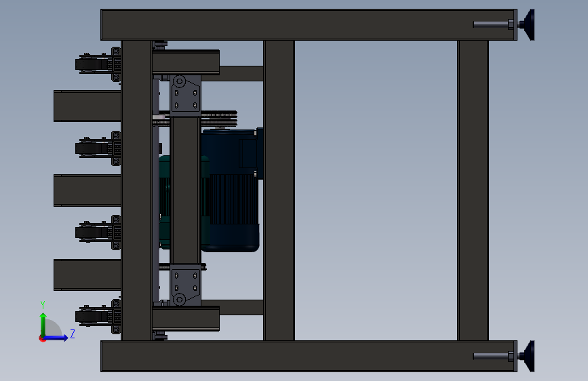Image resolution: width=588 pixels, height=381 pixels.
Task: Select the bottommost roller assembly on the left side
Action: [x=98, y=317]
